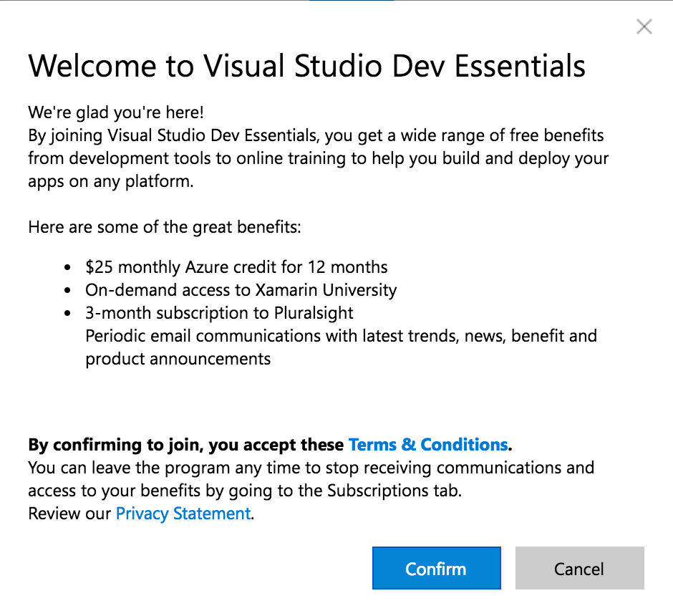The width and height of the screenshot is (673, 616).
Task: Select the Xamarin University benefit item
Action: coord(241,290)
